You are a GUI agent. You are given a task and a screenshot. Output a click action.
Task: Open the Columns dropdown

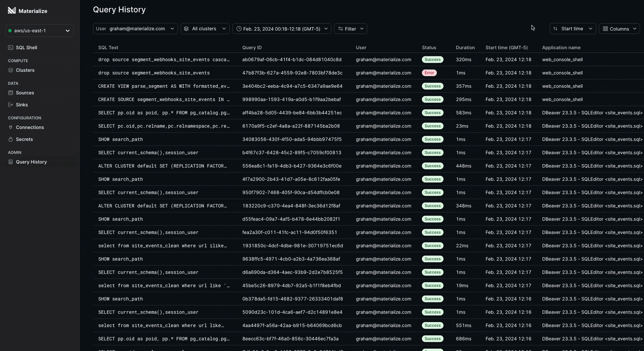coord(619,29)
